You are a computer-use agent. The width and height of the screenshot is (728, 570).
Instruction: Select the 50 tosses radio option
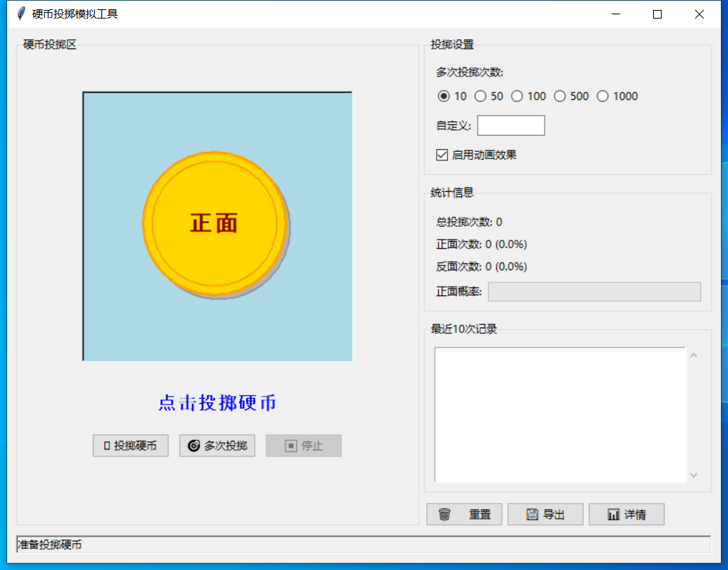[489, 96]
